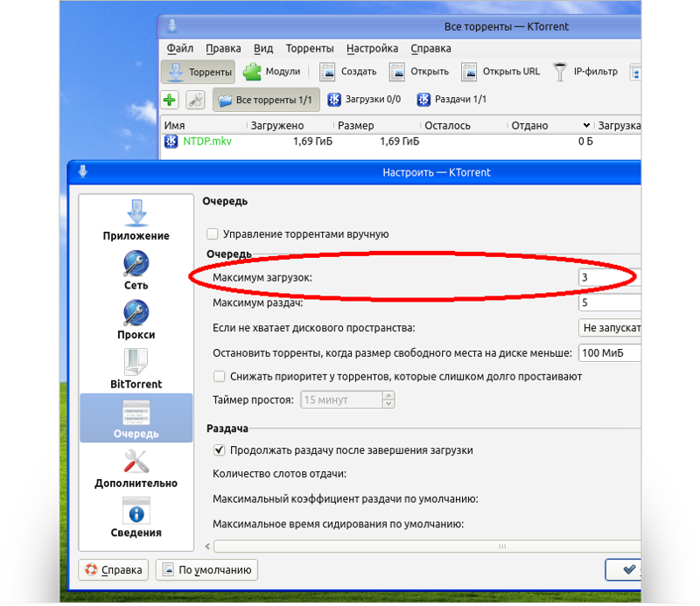The width and height of the screenshot is (700, 606).
Task: Open the Торренты menu
Action: click(x=310, y=48)
